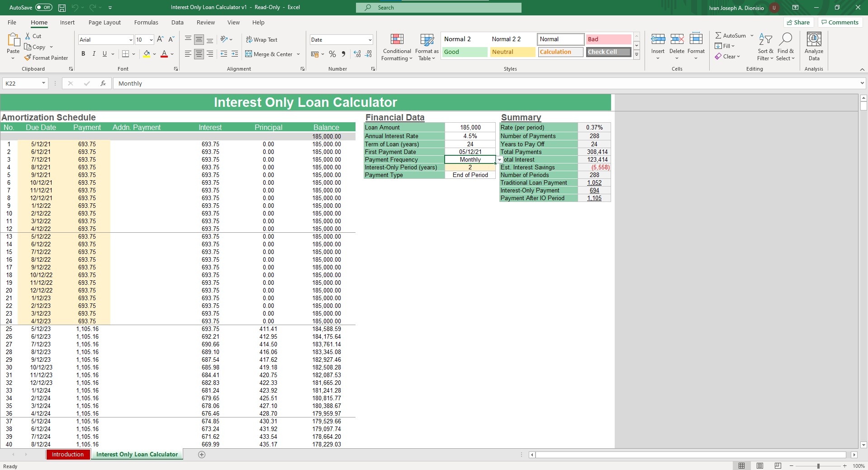Click the Insert Function fx icon
Viewport: 868px width, 470px height.
click(x=103, y=83)
